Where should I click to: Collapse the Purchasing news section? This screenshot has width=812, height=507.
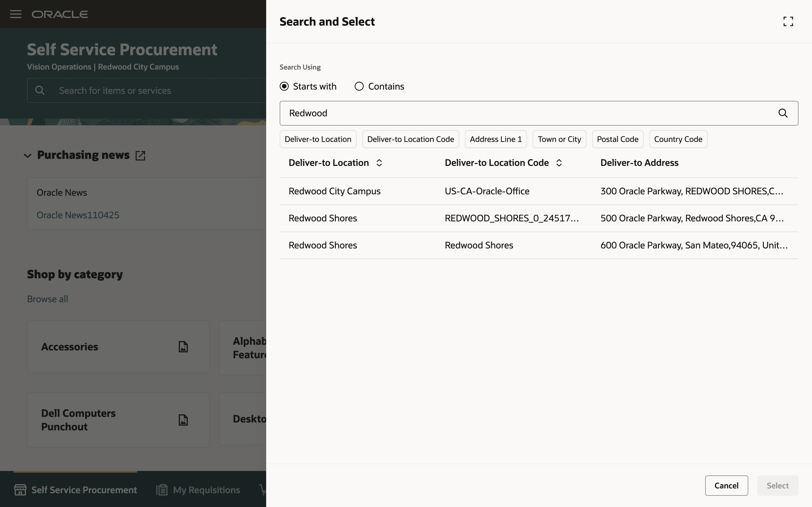28,155
